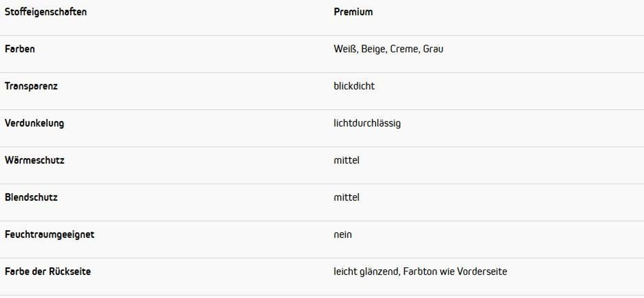This screenshot has width=644, height=298.
Task: Select the Farbe der Rückseite label
Action: [48, 272]
